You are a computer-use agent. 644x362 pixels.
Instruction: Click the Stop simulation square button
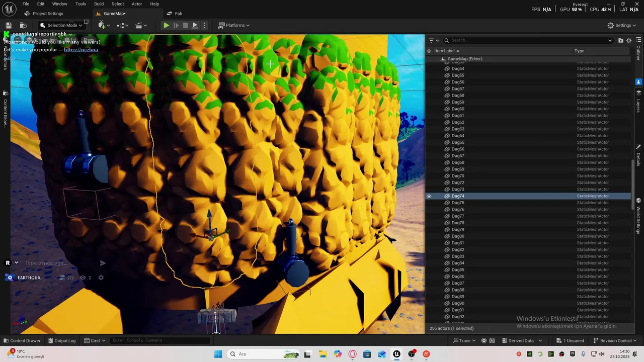(185, 25)
